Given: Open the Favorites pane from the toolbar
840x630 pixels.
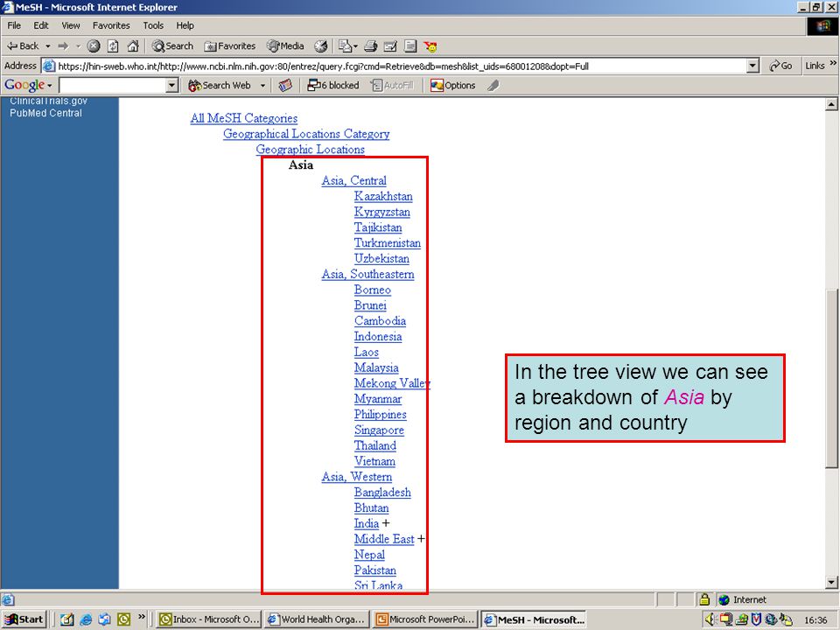Looking at the screenshot, I should click(230, 46).
